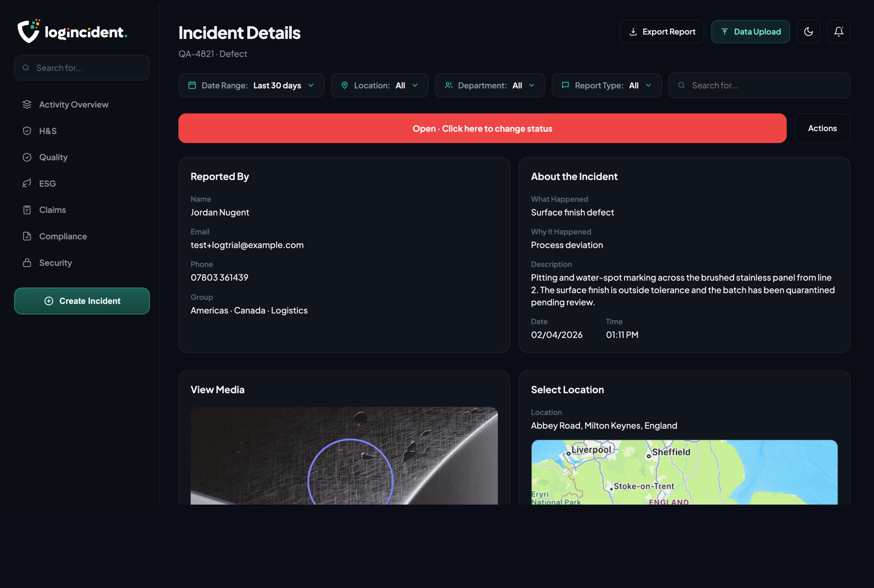Open the Compliance section

82,236
